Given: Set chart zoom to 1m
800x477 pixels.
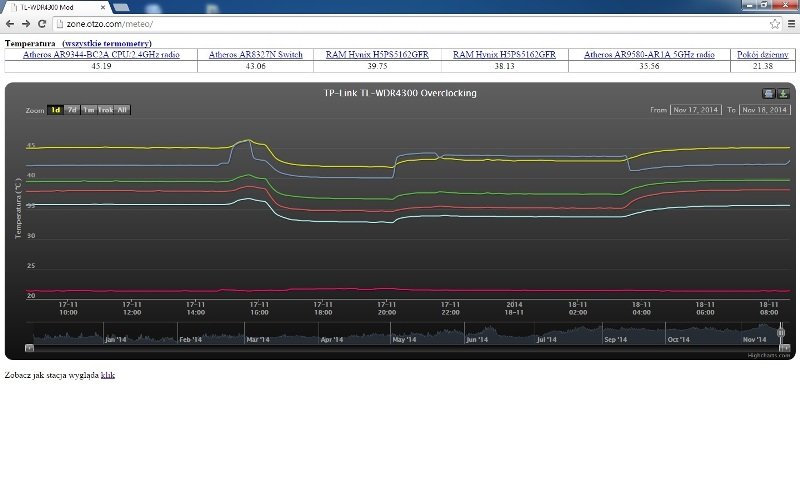Looking at the screenshot, I should [x=89, y=110].
